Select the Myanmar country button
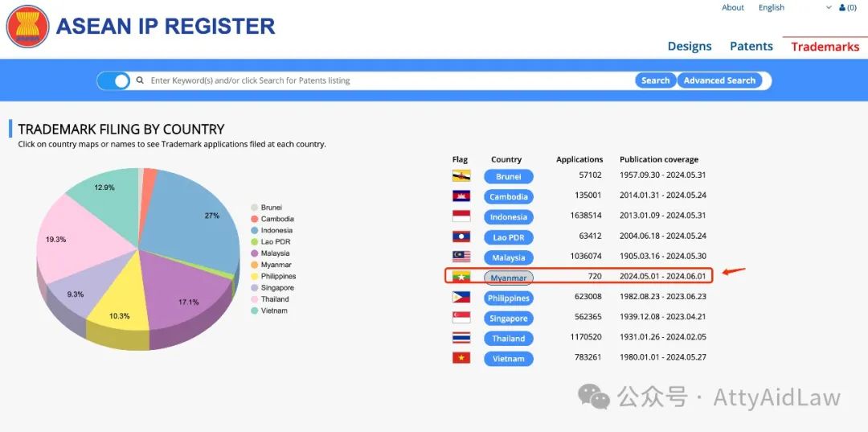 pyautogui.click(x=508, y=278)
